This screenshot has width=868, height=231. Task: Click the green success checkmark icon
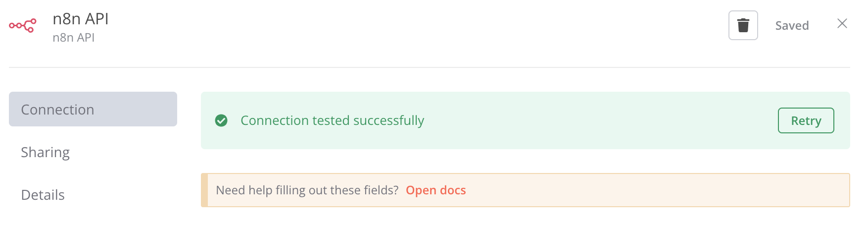click(221, 120)
